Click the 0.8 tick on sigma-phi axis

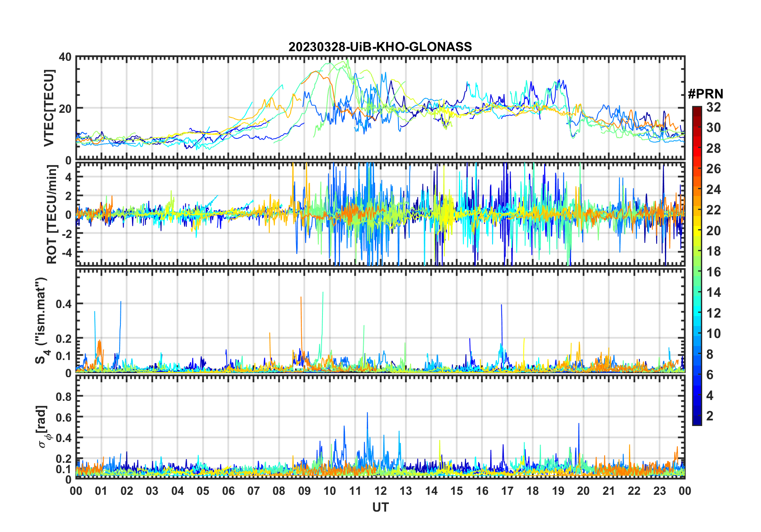[64, 396]
